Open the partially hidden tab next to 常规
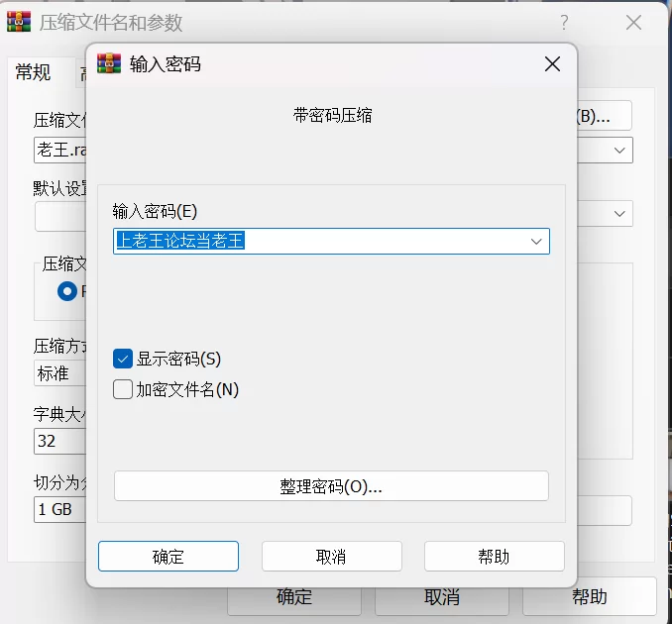Viewport: 672px width, 624px height. pos(82,72)
